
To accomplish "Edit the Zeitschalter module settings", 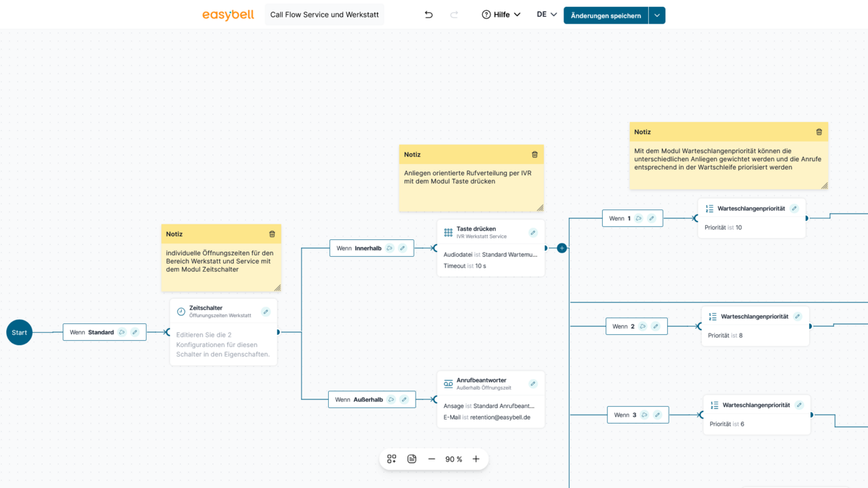I will click(266, 312).
